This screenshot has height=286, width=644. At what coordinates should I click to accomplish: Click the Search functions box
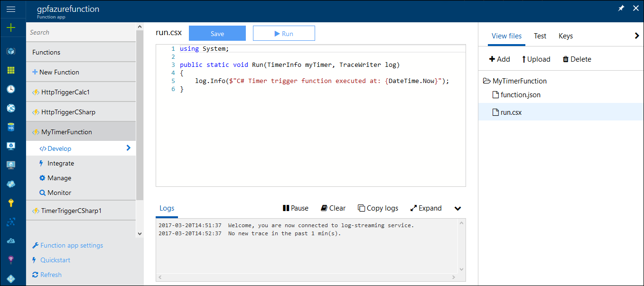click(81, 32)
